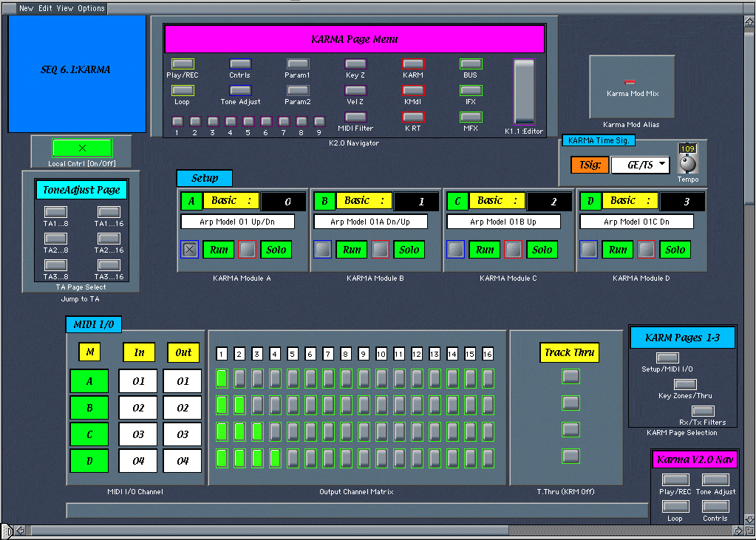The width and height of the screenshot is (756, 540).
Task: Open the GE/TS time signature dropdown
Action: pos(639,165)
